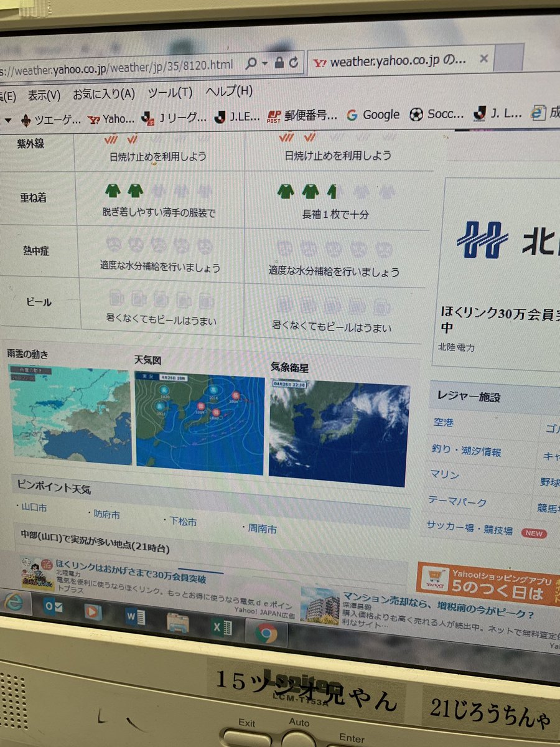Viewport: 560px width, 747px height.
Task: Open the 気象衛星 satellite image thumbnail
Action: pos(339,433)
